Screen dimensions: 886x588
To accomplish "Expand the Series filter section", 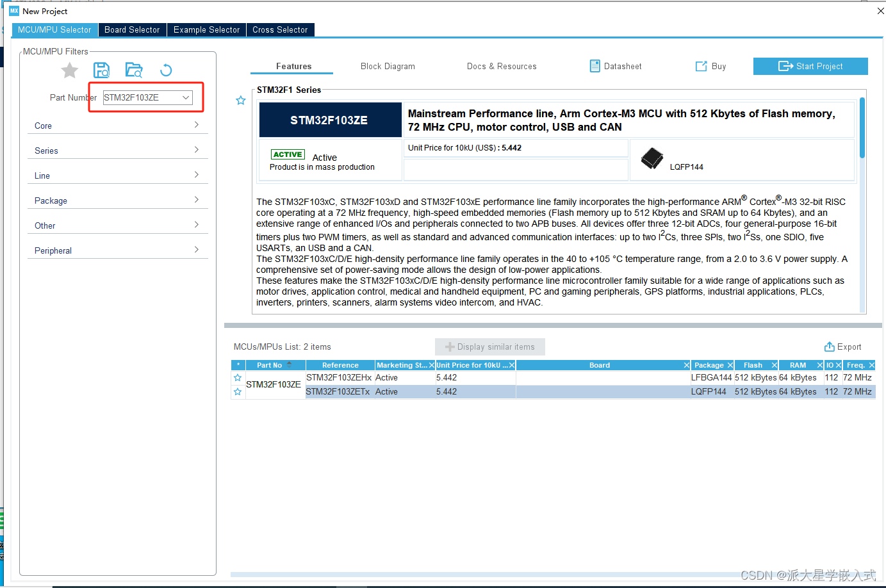I will pos(118,151).
